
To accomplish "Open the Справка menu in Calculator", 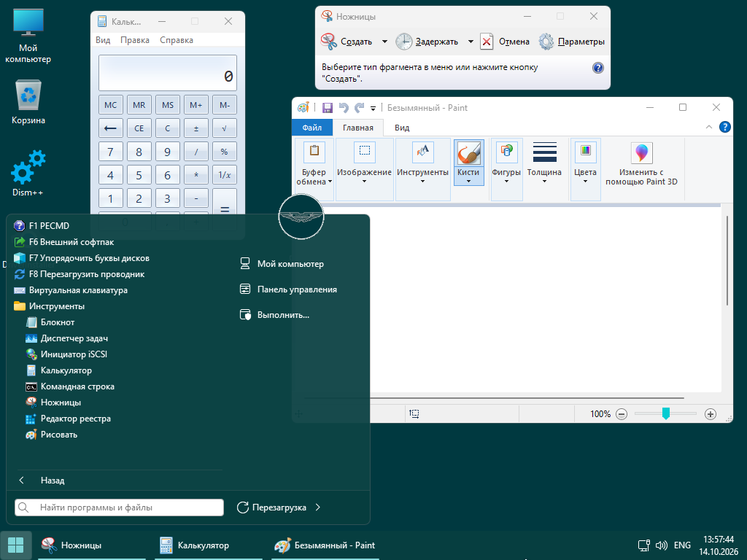I will point(177,40).
